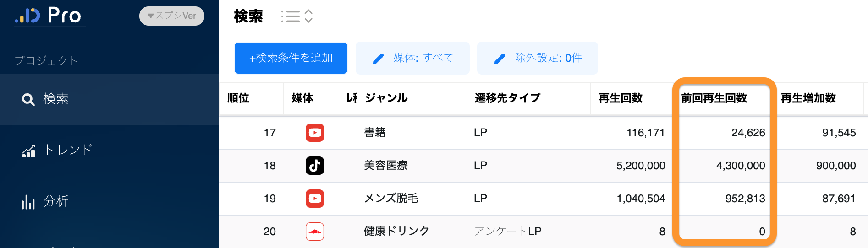Open the トレンド sidebar menu item

tap(68, 150)
